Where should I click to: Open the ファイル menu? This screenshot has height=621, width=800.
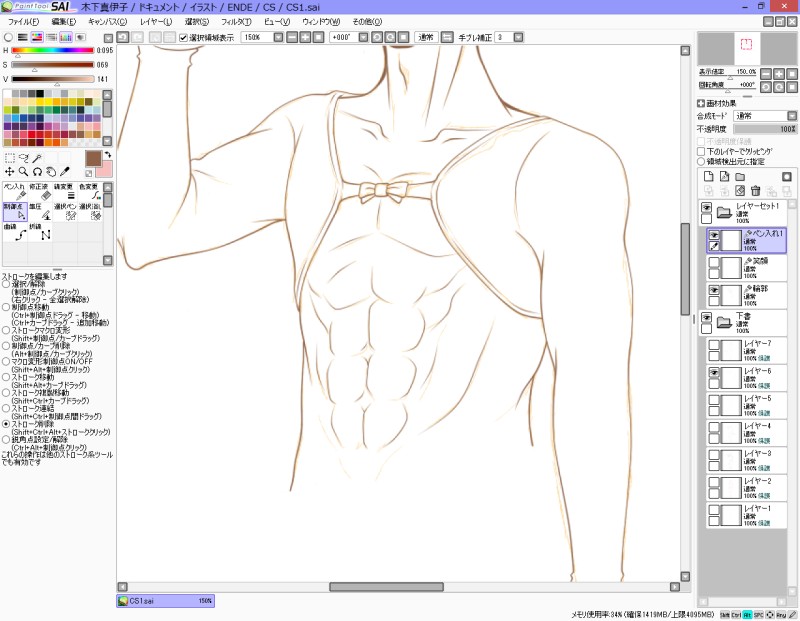[x=23, y=21]
